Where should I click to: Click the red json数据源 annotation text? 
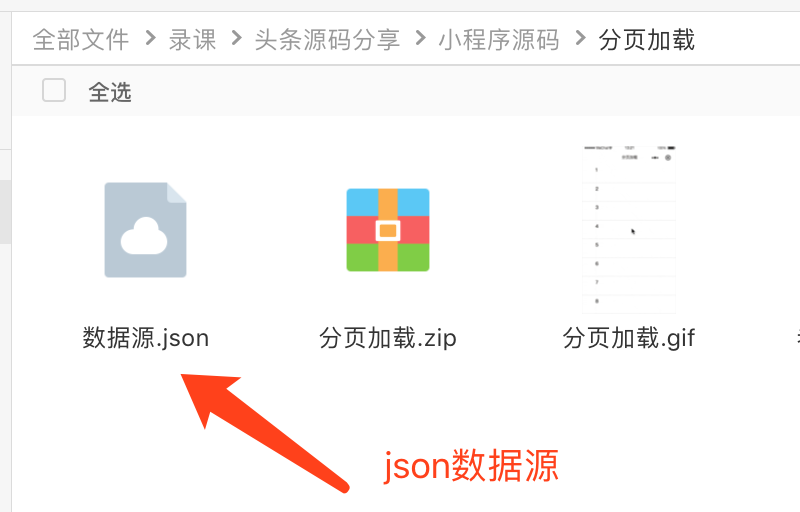[471, 465]
